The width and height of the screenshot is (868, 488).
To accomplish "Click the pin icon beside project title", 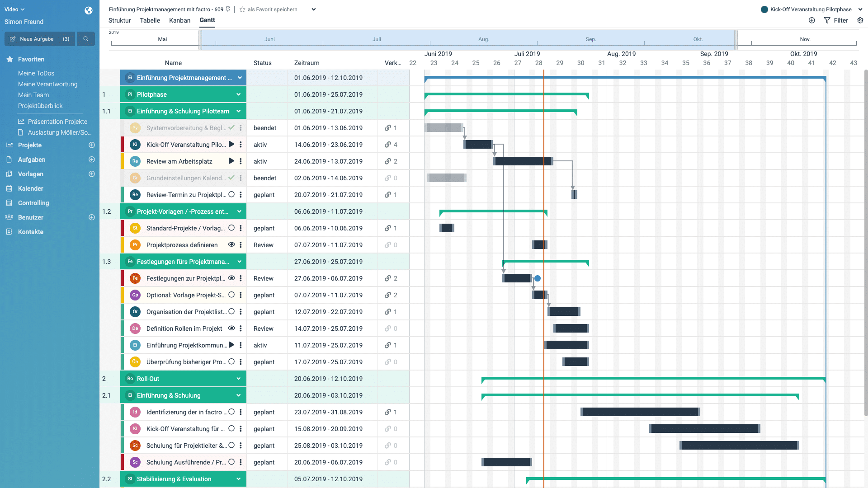I will (228, 9).
